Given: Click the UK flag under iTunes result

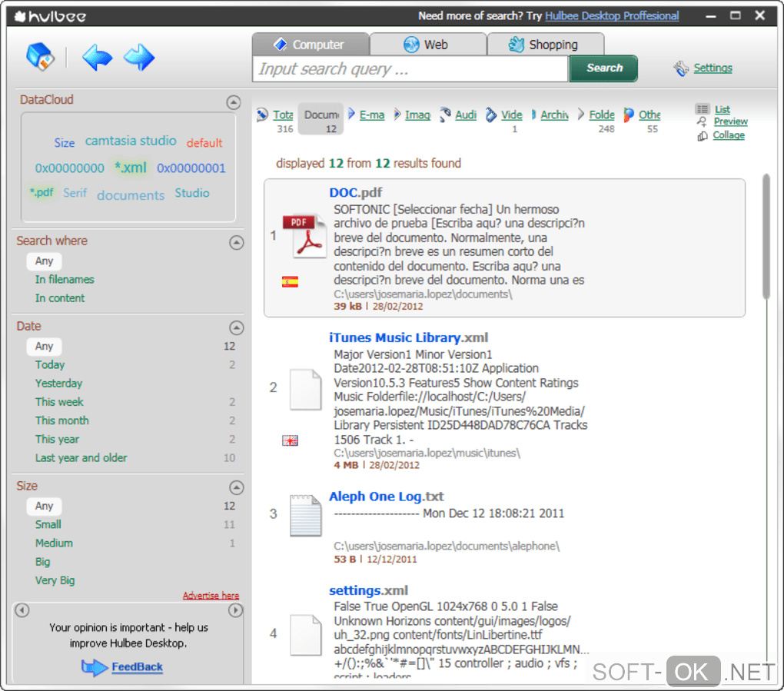Looking at the screenshot, I should click(290, 440).
